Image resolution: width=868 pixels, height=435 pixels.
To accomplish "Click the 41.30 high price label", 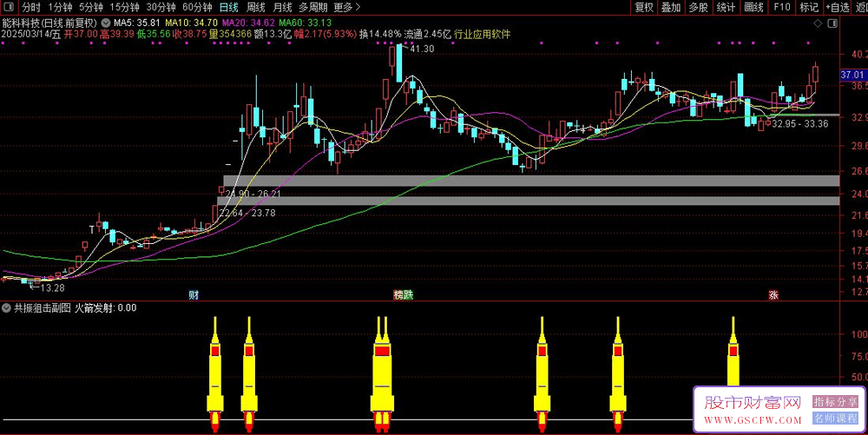I will click(422, 49).
